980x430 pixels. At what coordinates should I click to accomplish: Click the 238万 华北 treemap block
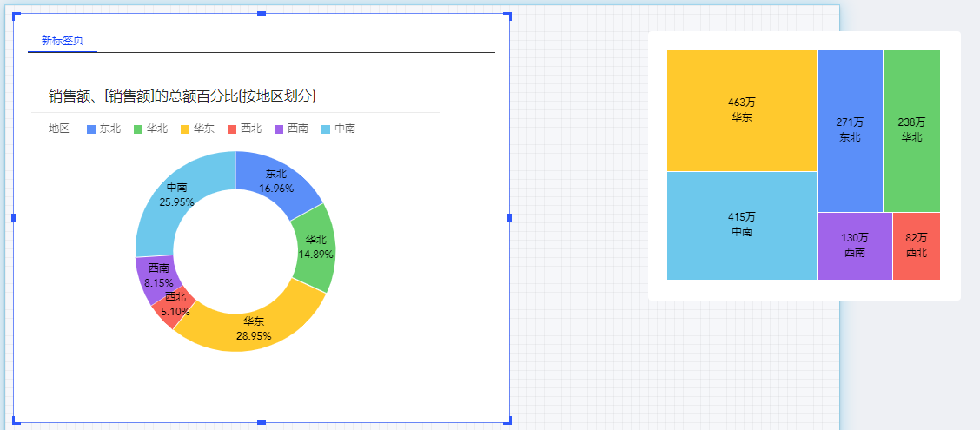(x=911, y=130)
